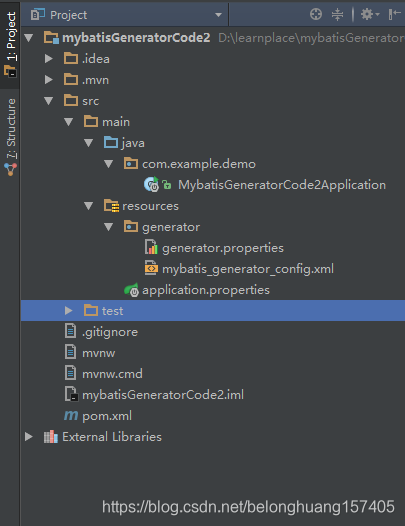Click the mybatisGeneratorCode2 module folder icon
This screenshot has width=405, height=526.
pos(51,38)
